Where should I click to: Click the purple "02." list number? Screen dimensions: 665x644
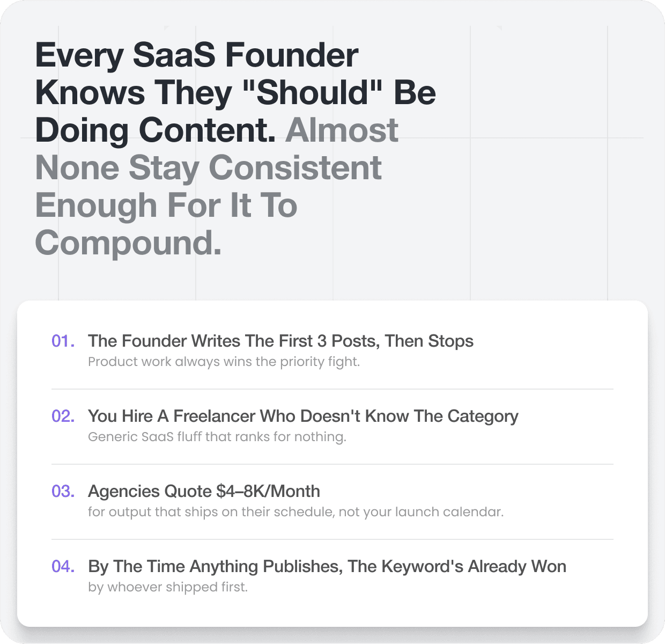pyautogui.click(x=63, y=416)
